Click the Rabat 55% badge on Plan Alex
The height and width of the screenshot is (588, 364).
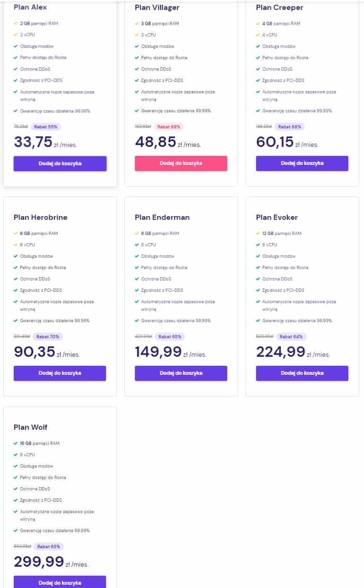46,127
